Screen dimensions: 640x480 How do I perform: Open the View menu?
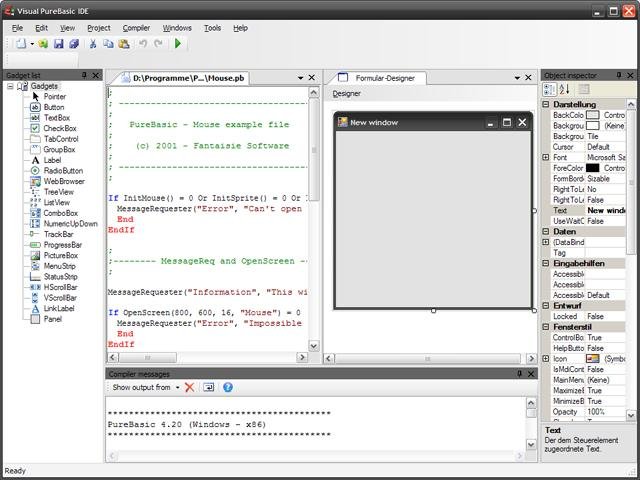(67, 28)
